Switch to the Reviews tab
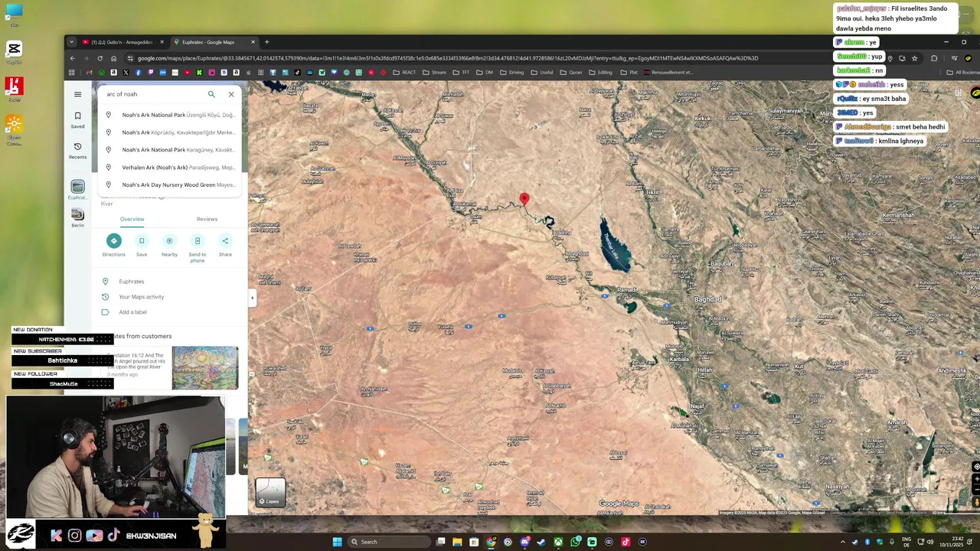Image resolution: width=980 pixels, height=551 pixels. [207, 219]
